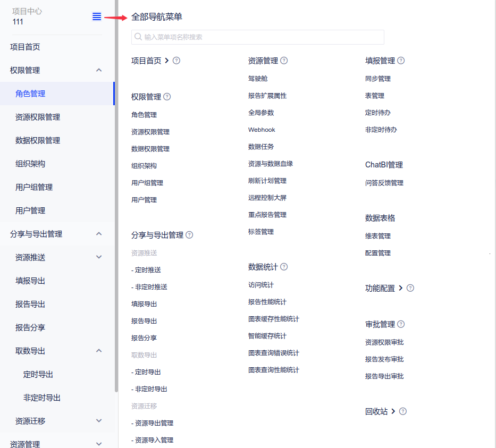The width and height of the screenshot is (496, 448).
Task: Open the Webhook link under 资源管理
Action: point(262,130)
